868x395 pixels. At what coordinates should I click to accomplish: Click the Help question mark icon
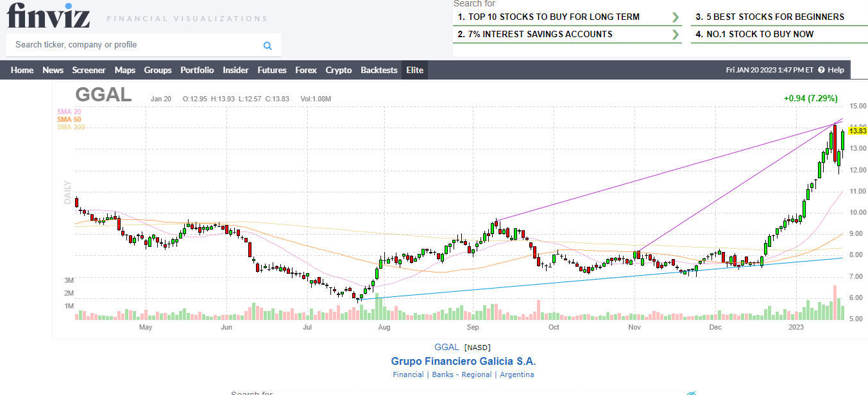pos(821,70)
